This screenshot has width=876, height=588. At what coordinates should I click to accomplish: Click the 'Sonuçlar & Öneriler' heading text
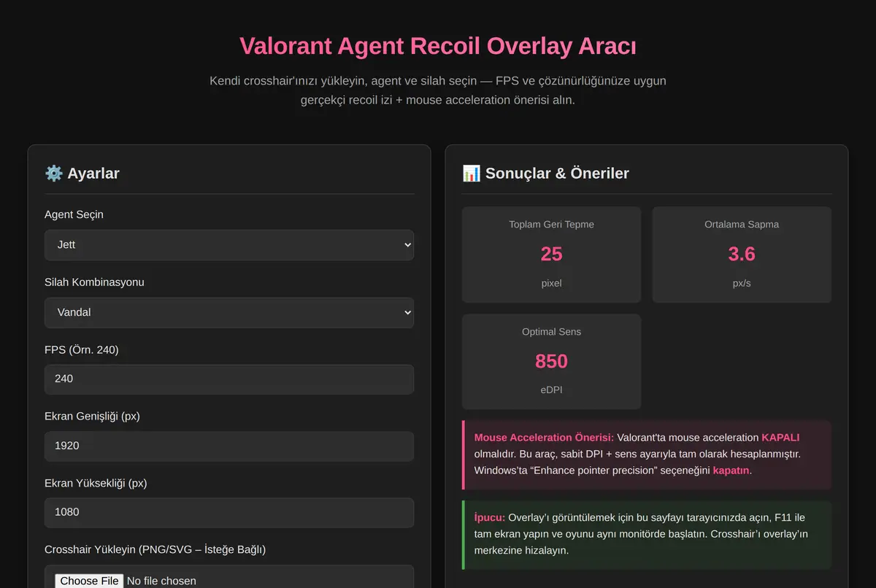pos(557,174)
